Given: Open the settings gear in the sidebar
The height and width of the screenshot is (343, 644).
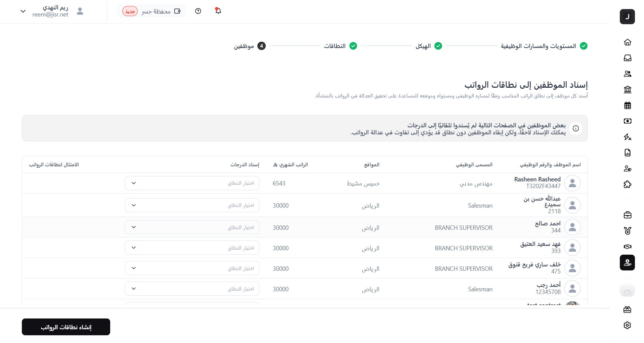Looking at the screenshot, I should [627, 325].
